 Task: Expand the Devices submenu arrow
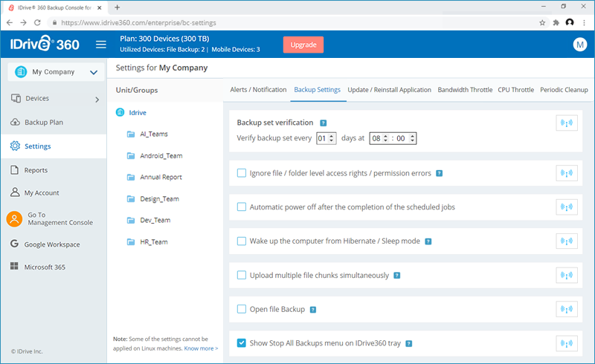click(97, 100)
